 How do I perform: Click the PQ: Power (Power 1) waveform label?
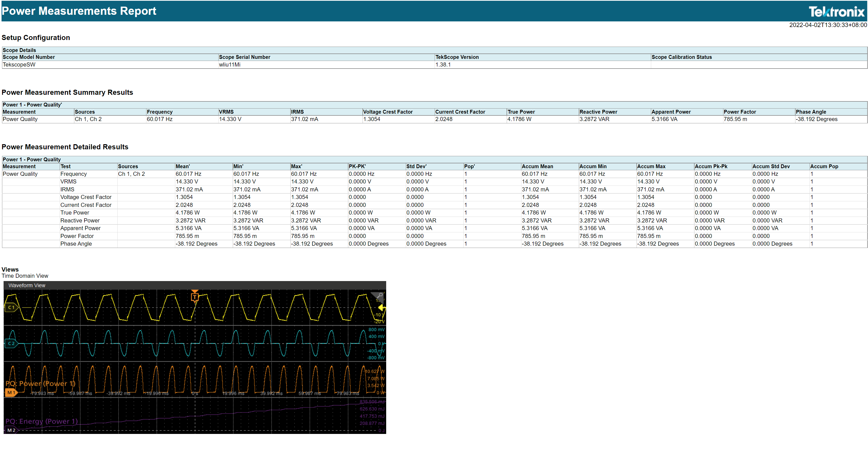[x=41, y=383]
